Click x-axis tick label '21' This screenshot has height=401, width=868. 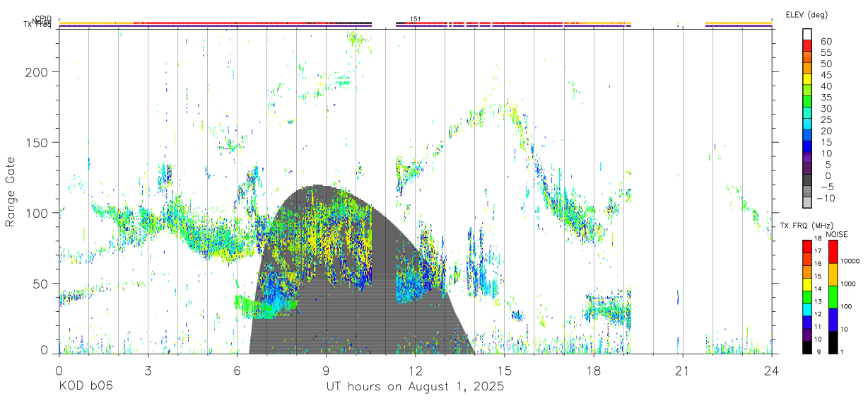pos(682,370)
